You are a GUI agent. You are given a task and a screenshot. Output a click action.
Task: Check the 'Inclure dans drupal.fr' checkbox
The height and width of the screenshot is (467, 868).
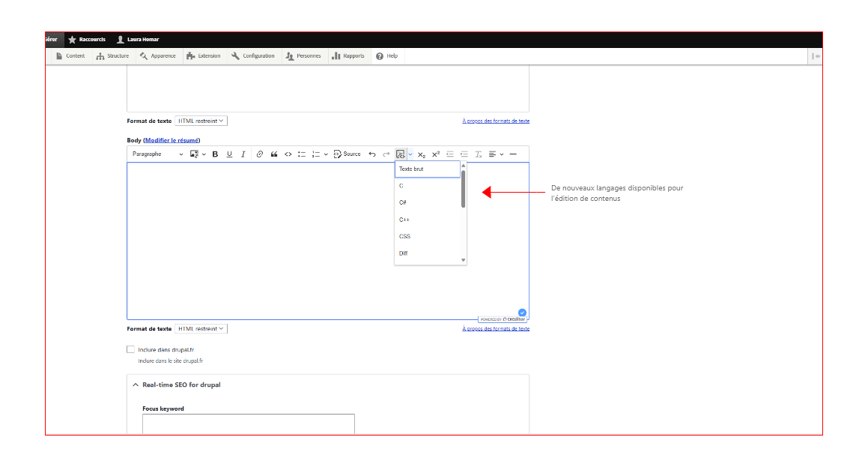tap(131, 349)
